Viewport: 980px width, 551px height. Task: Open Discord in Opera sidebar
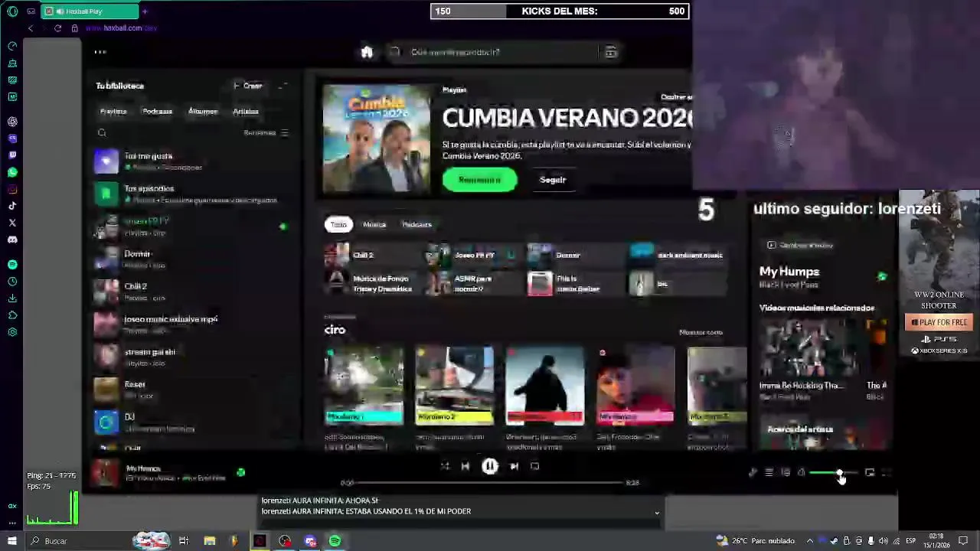pyautogui.click(x=12, y=240)
